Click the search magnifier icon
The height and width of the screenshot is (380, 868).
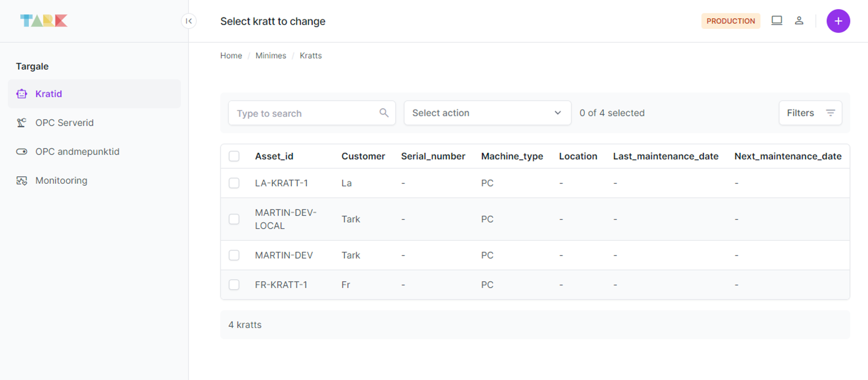pos(384,113)
